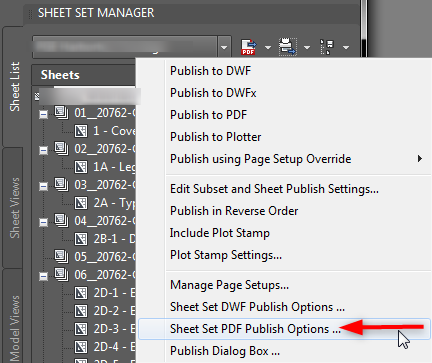Select the 05__20762 subset icon
The image size is (432, 363).
pos(61,257)
